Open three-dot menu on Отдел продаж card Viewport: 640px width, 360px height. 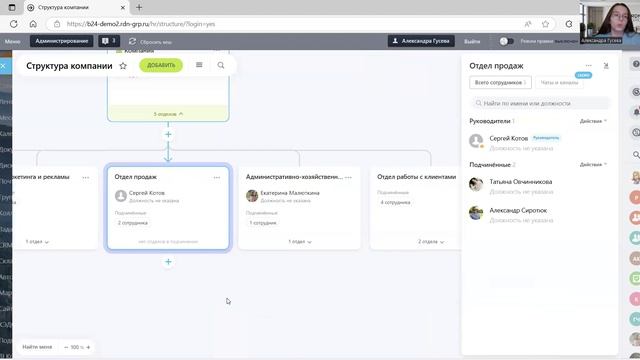pyautogui.click(x=217, y=178)
